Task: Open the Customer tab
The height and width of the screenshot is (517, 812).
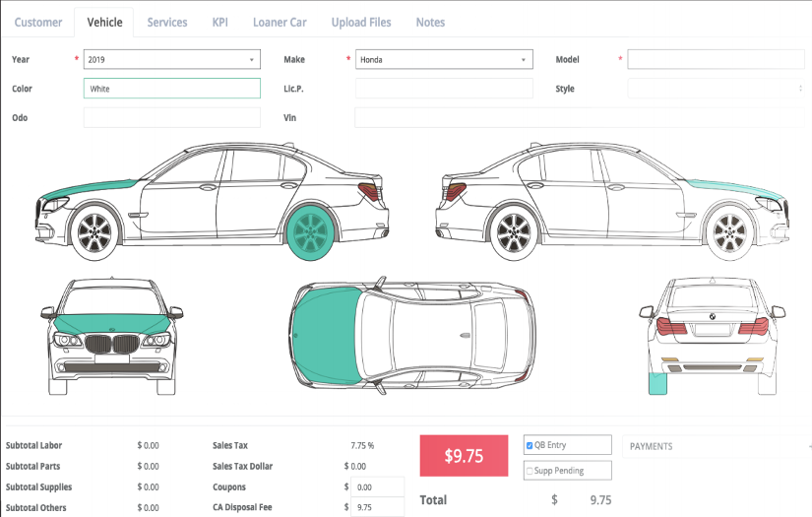Action: (37, 23)
